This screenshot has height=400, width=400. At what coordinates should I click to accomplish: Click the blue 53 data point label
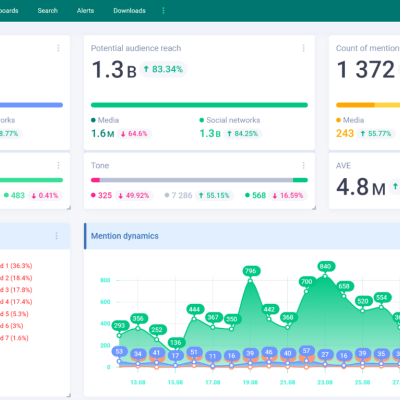click(x=119, y=352)
